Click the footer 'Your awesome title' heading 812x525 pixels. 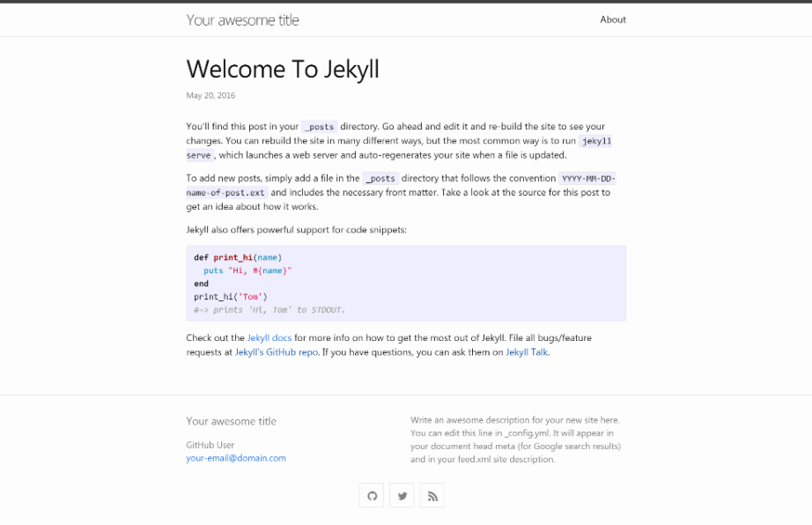[231, 421]
